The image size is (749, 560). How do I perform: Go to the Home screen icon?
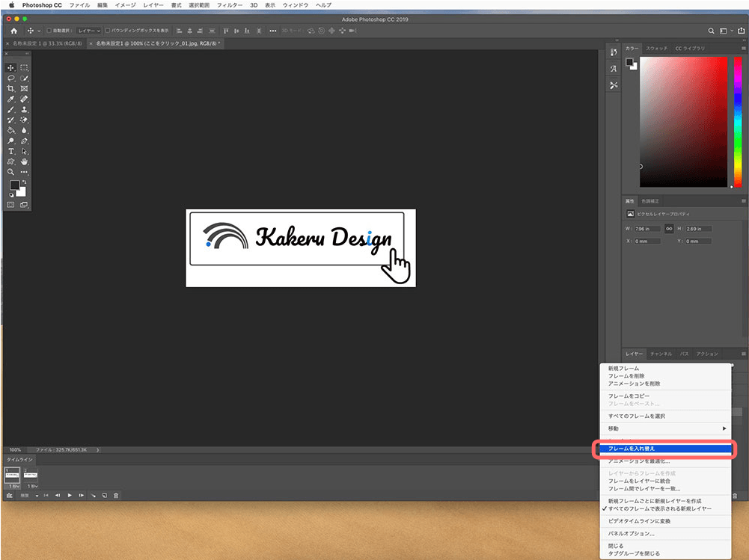tap(14, 31)
